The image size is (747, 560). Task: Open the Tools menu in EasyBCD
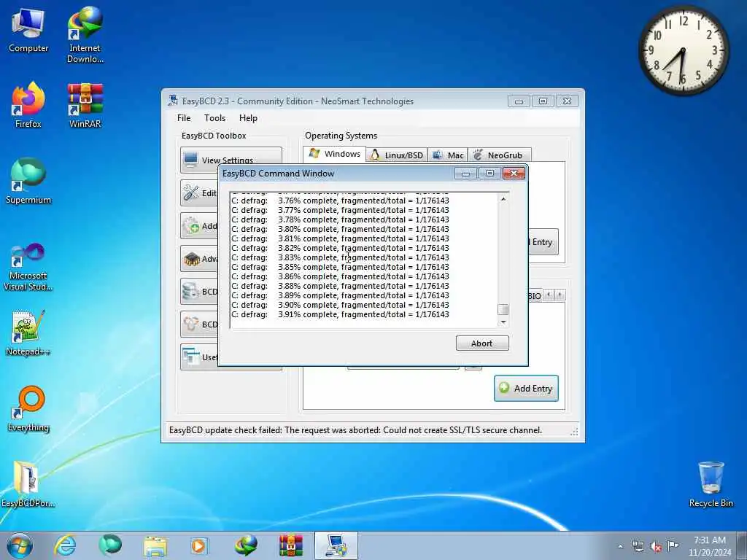[x=215, y=118]
